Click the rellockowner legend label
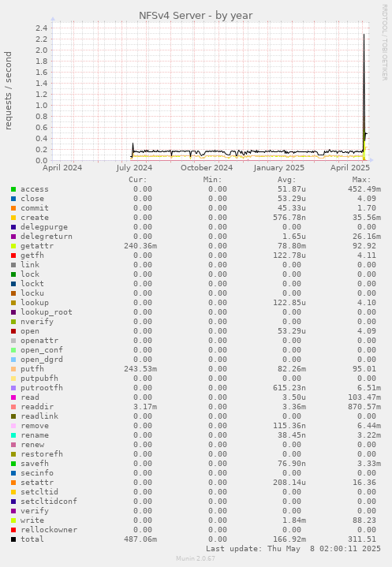392x567 pixels. tap(49, 530)
